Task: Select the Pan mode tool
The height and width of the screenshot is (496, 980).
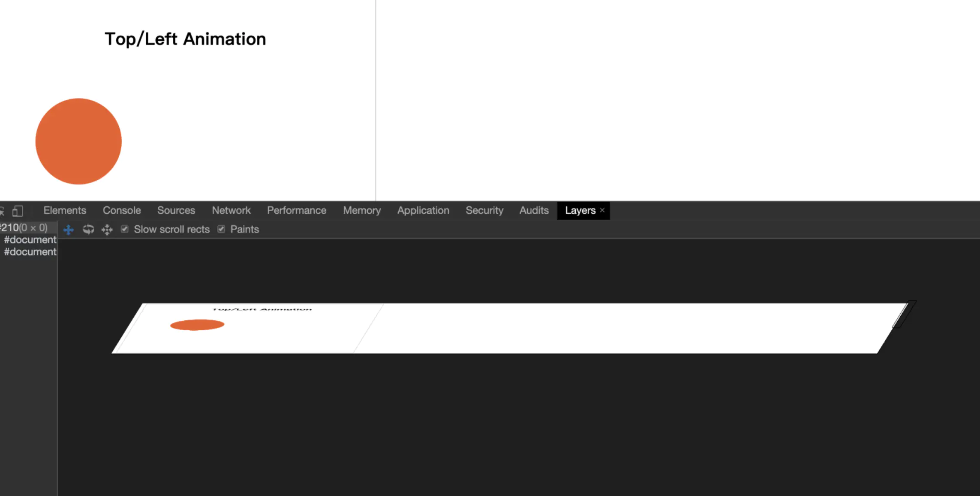Action: tap(69, 230)
